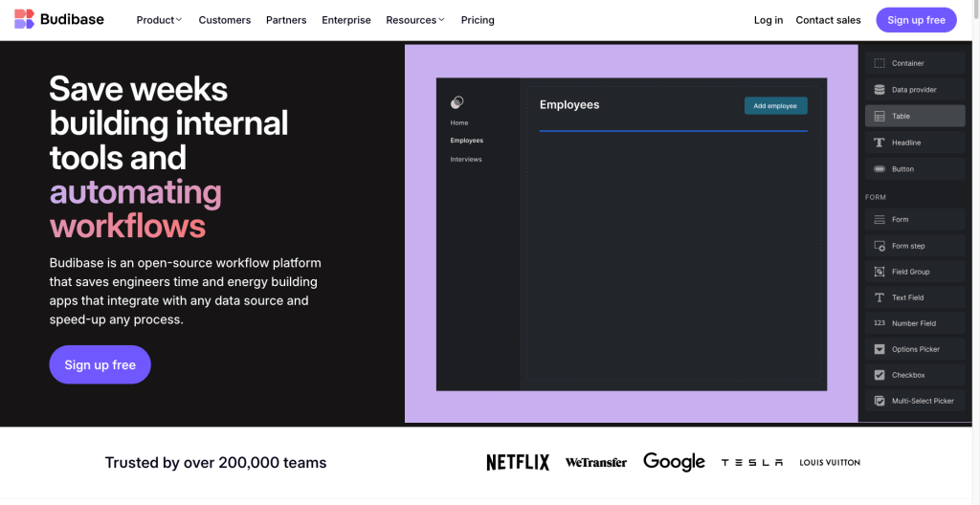Click the Sign up free hero button
The height and width of the screenshot is (505, 980).
100,364
